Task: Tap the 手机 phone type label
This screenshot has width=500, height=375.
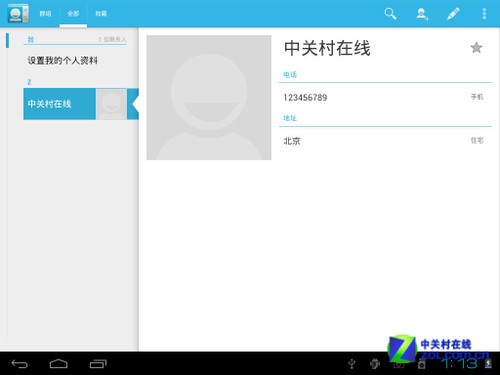Action: click(x=477, y=97)
